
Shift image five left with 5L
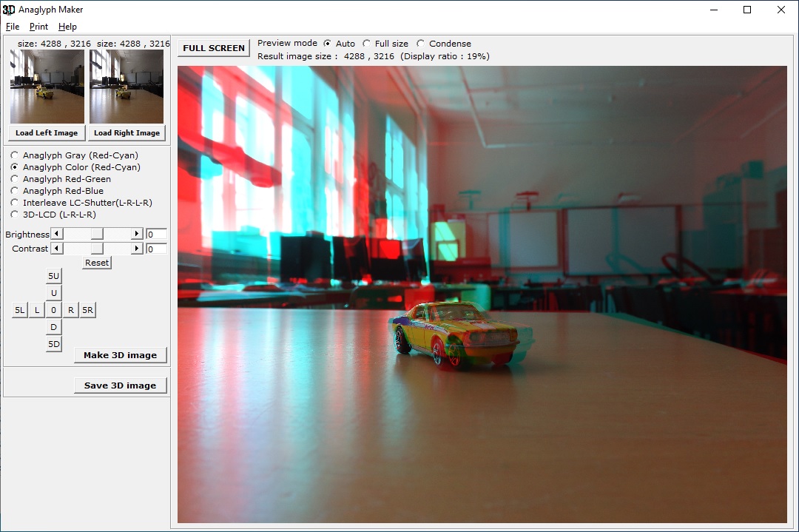[x=19, y=310]
